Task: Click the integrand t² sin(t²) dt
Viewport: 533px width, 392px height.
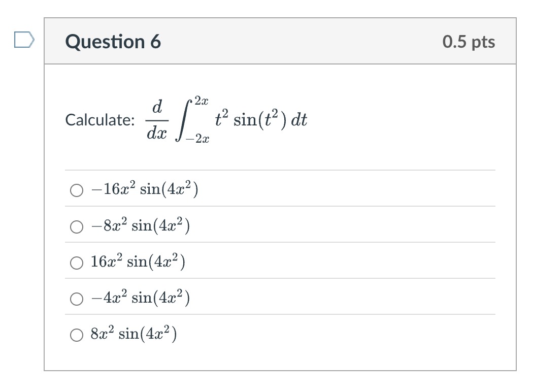Action: point(261,120)
